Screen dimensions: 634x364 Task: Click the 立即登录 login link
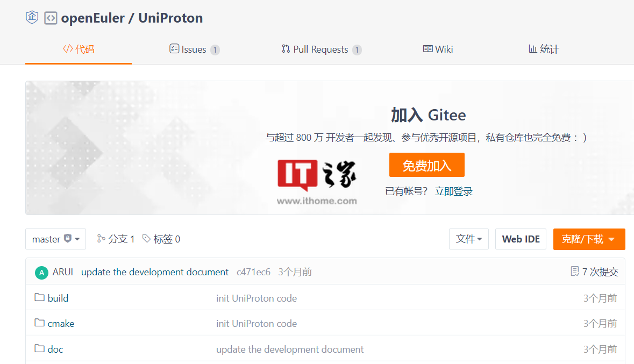454,191
